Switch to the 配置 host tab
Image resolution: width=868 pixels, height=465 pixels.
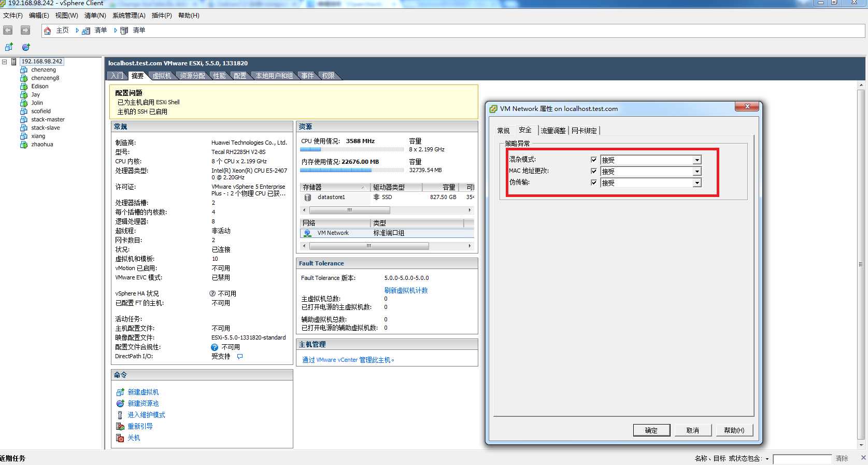pyautogui.click(x=240, y=76)
